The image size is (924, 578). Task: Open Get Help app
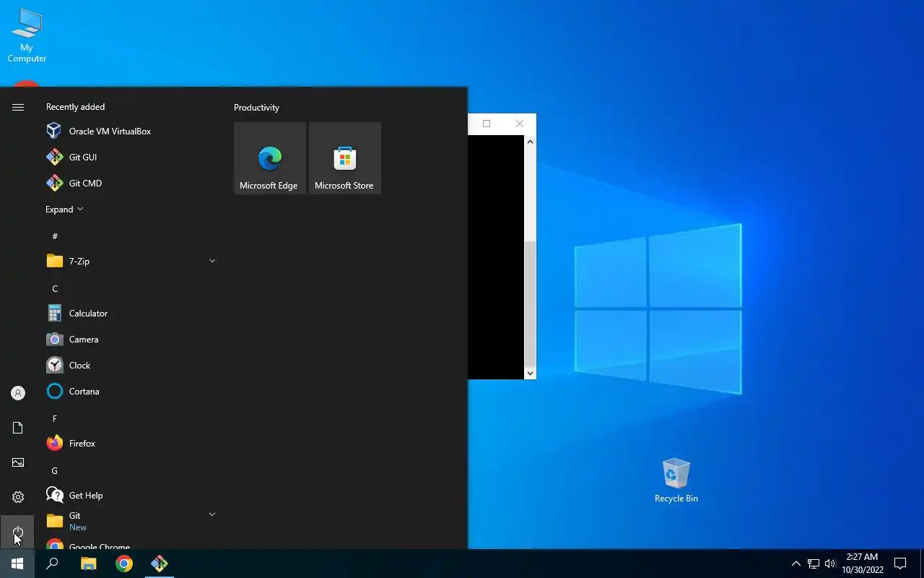click(x=130, y=496)
